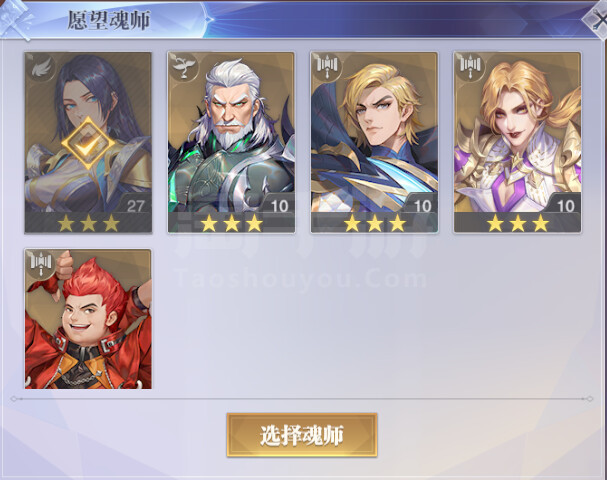The width and height of the screenshot is (607, 480).
Task: Select the blonde woman in purple armor
Action: pyautogui.click(x=517, y=142)
